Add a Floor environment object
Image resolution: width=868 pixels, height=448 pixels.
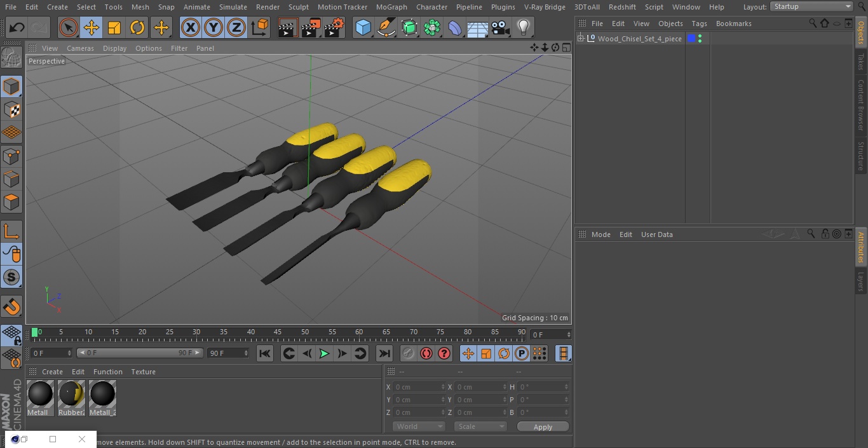point(477,28)
